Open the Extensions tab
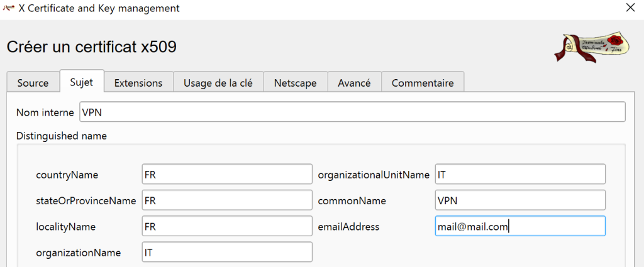This screenshot has width=644, height=267. click(x=138, y=83)
